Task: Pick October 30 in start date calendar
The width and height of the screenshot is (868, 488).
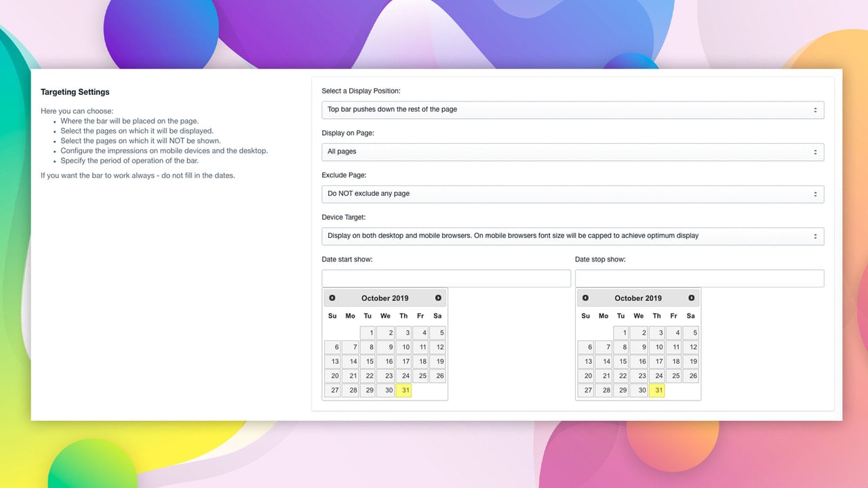Action: coord(385,390)
